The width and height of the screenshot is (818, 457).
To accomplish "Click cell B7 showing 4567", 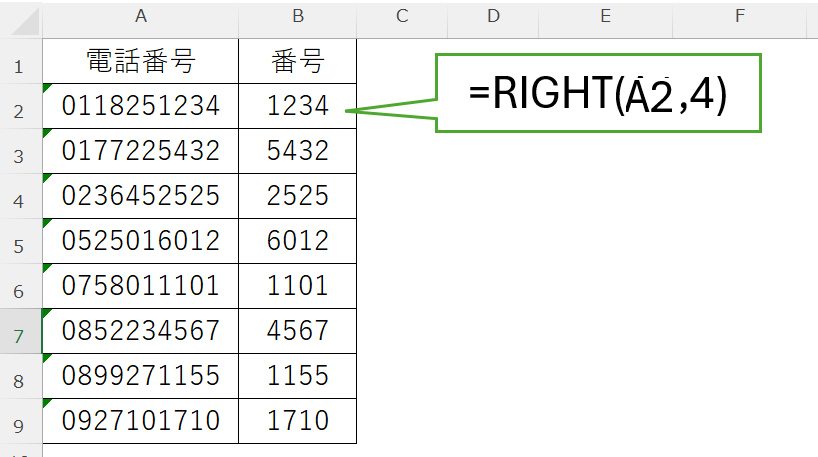I will click(297, 331).
